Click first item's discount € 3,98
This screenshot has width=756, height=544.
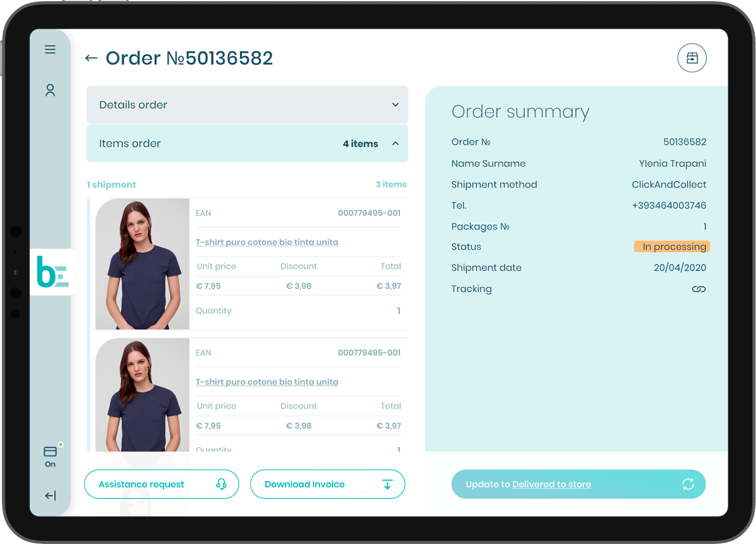click(299, 286)
